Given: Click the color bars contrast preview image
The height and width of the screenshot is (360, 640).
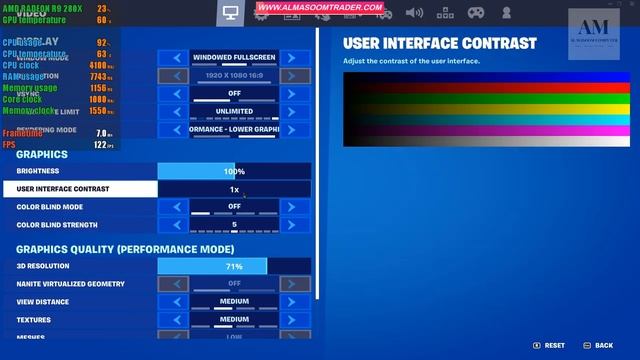Looking at the screenshot, I should point(487,109).
